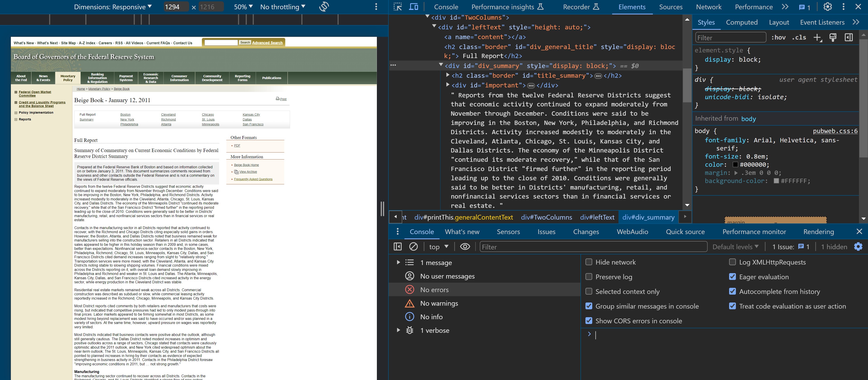Click the new style rule plus icon
Image resolution: width=868 pixels, height=380 pixels.
click(x=818, y=37)
